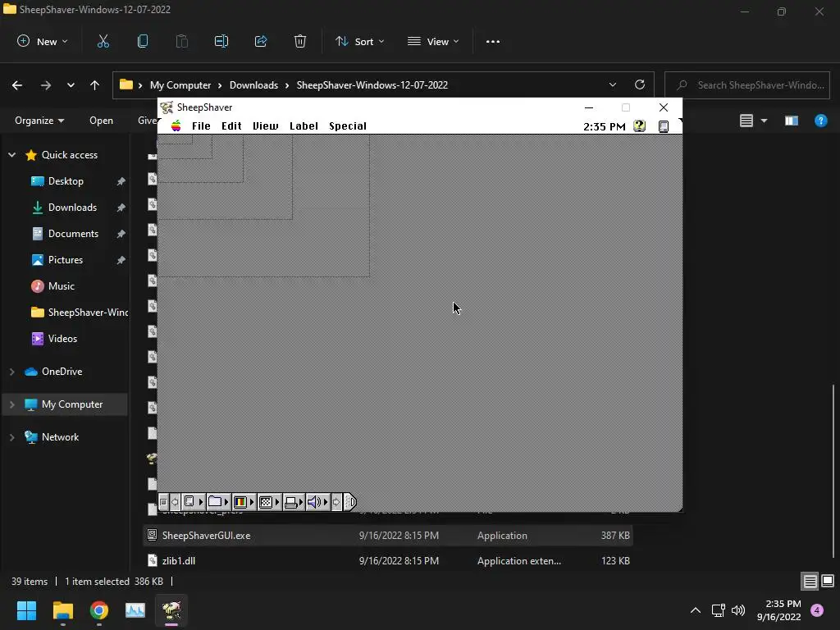Click the Control Strip close box
This screenshot has height=630, width=840.
(x=163, y=502)
